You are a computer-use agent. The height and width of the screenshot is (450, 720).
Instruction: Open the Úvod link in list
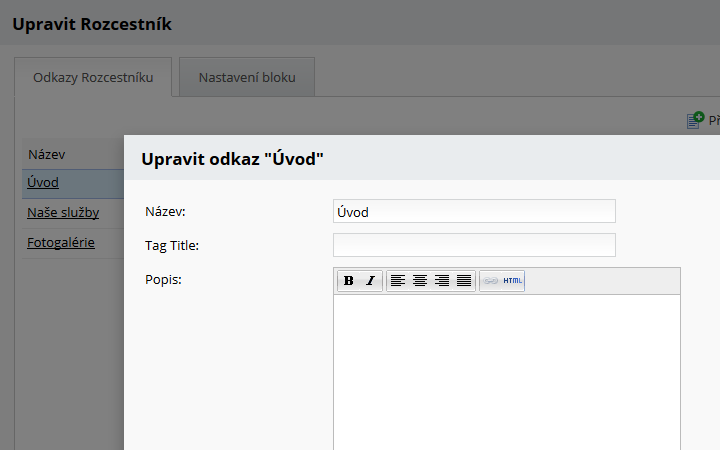[43, 182]
